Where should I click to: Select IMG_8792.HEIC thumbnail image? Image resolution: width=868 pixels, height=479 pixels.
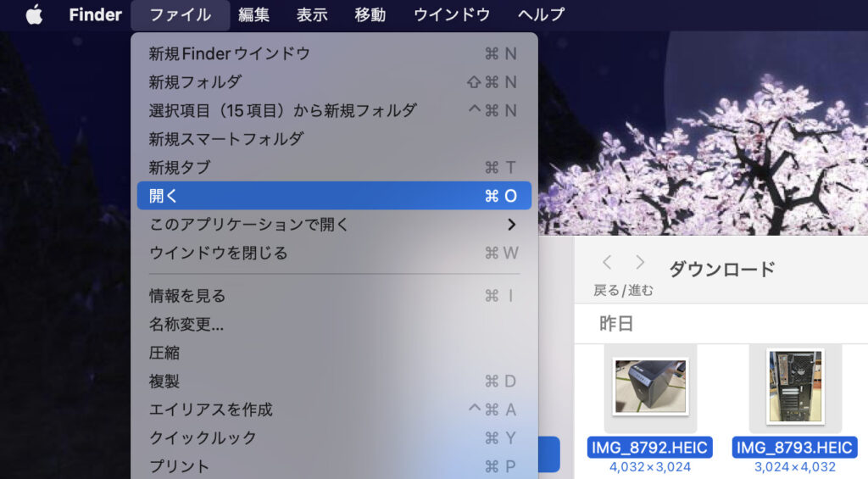coord(650,386)
